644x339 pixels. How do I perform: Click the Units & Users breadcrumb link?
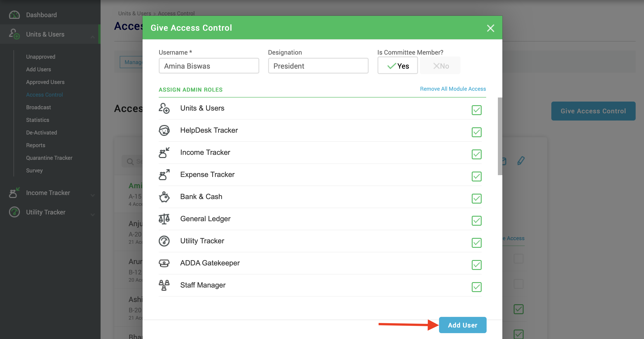tap(134, 13)
